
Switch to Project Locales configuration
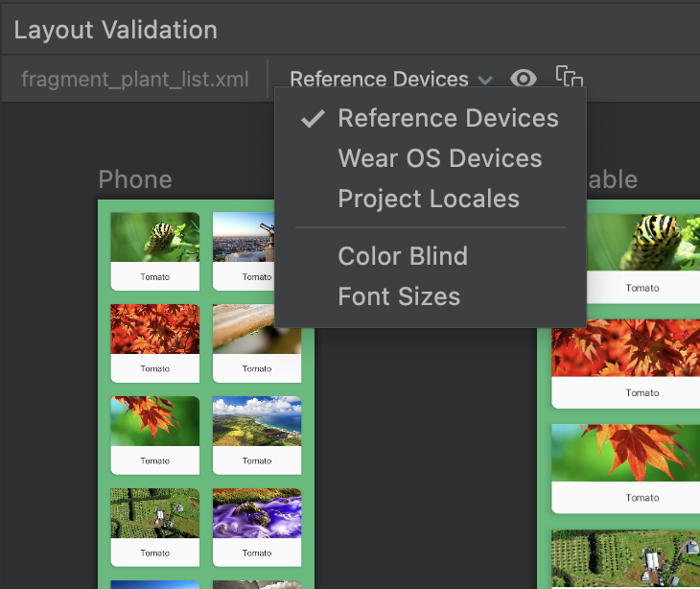coord(429,200)
